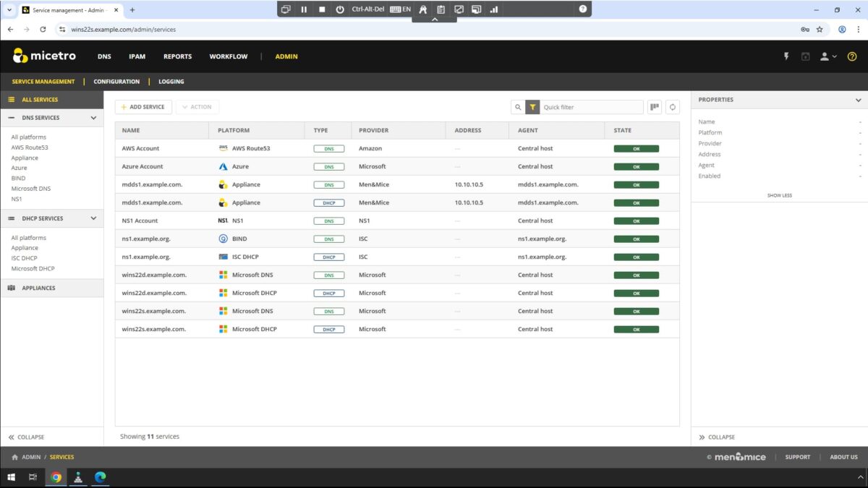Screen dimensions: 868x488
Task: Click the APPLIANCES grid icon in the sidebar
Action: point(11,287)
